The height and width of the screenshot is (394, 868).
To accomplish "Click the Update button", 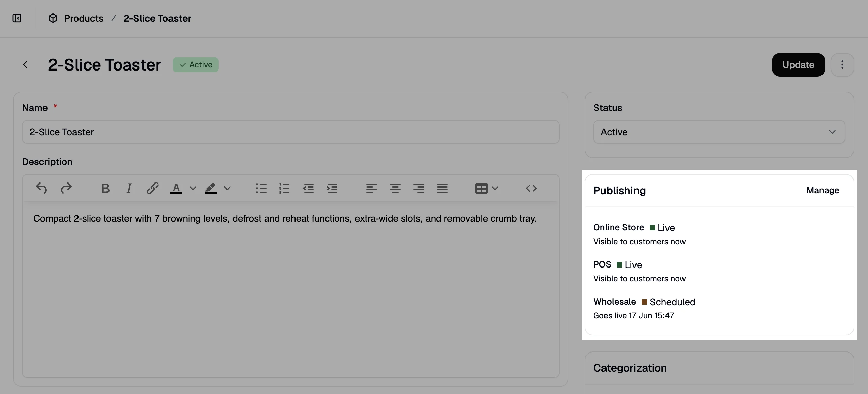I will click(798, 65).
